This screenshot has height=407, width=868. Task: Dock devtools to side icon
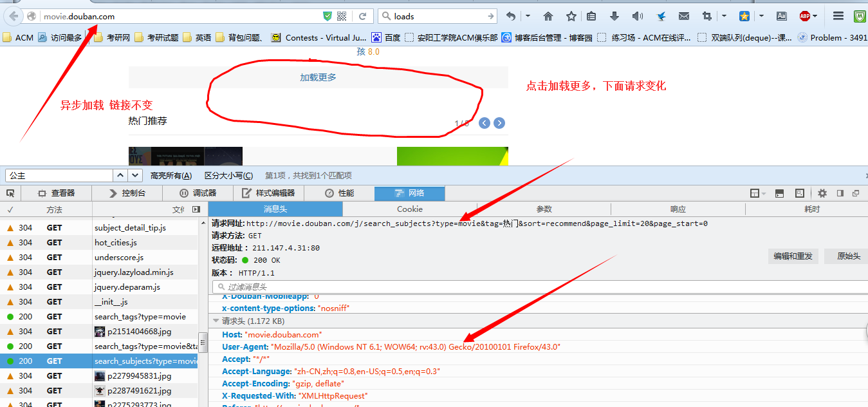840,193
